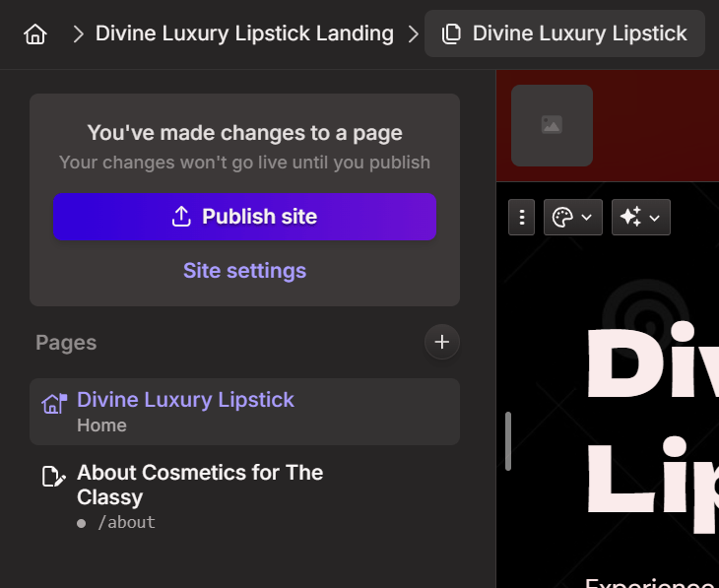The image size is (719, 588).
Task: Click the draft page icon beside About Cosmetics
Action: 53,477
